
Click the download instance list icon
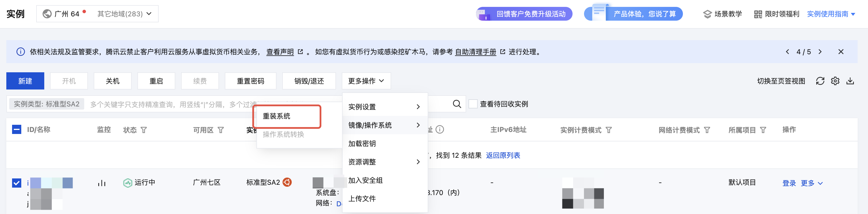point(850,81)
